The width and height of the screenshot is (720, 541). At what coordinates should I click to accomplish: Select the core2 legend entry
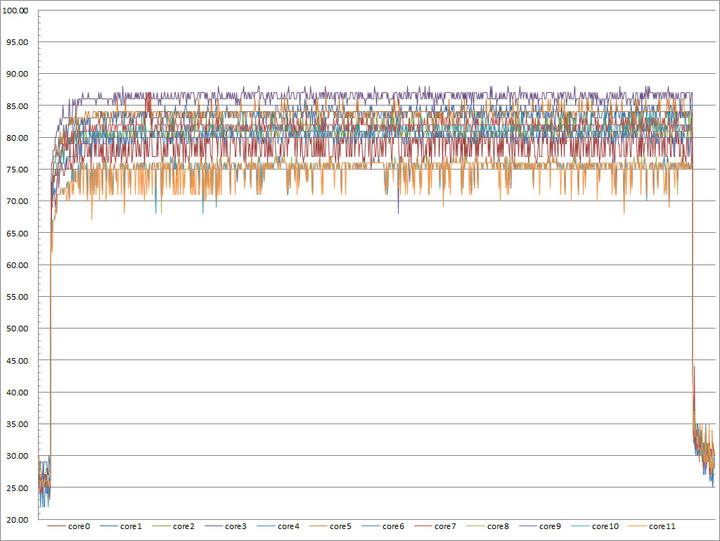click(174, 526)
